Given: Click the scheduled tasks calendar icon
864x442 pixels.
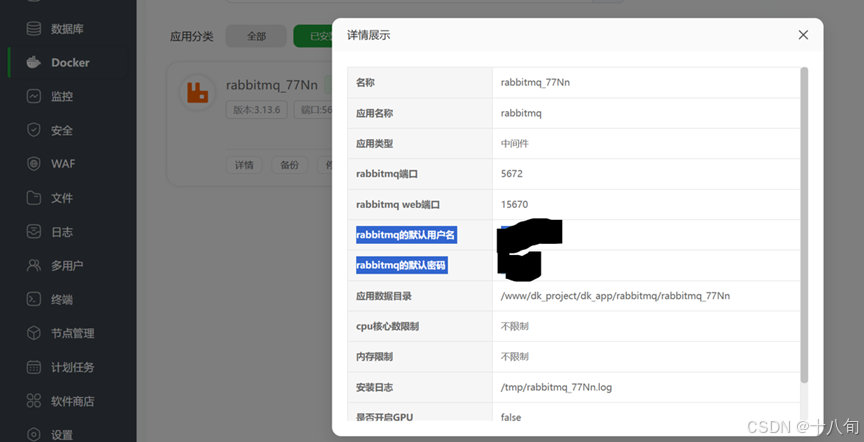Looking at the screenshot, I should point(34,367).
